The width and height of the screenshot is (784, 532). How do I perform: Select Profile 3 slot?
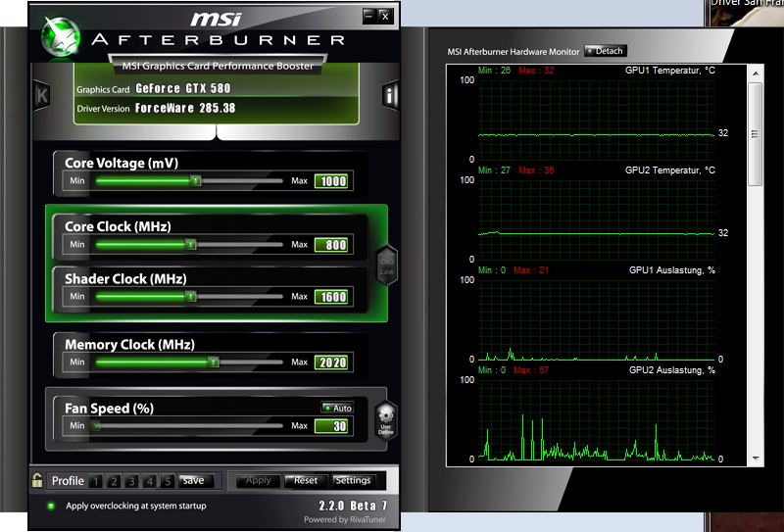131,481
